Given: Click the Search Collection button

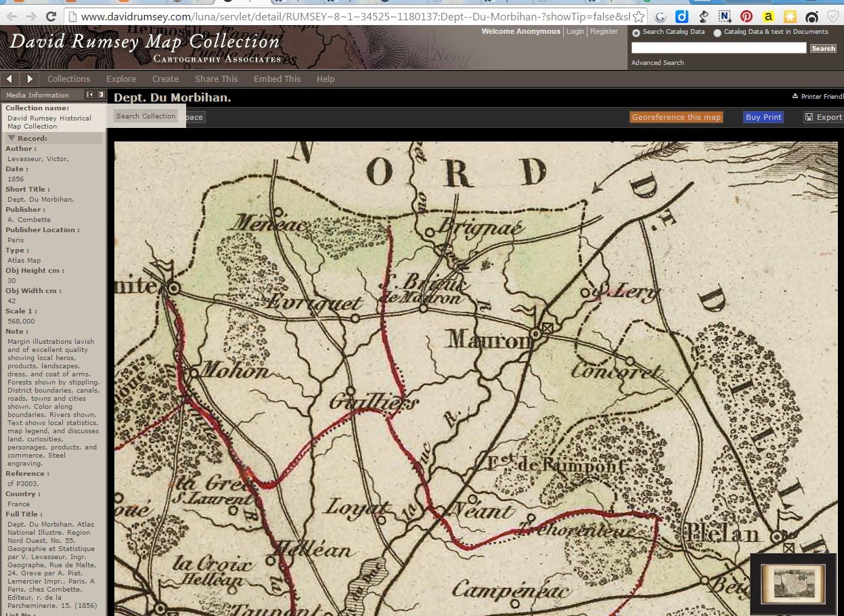Looking at the screenshot, I should click(x=146, y=116).
